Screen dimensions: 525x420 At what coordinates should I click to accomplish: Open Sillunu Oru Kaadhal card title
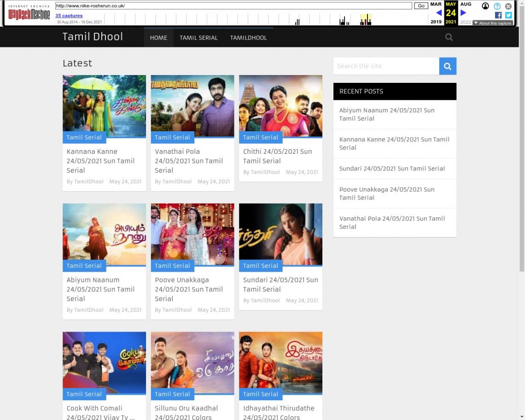coord(186,413)
